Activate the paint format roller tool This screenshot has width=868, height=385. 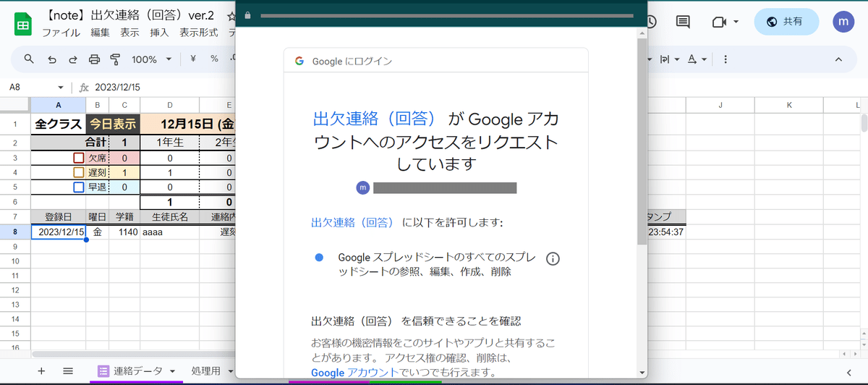tap(115, 59)
